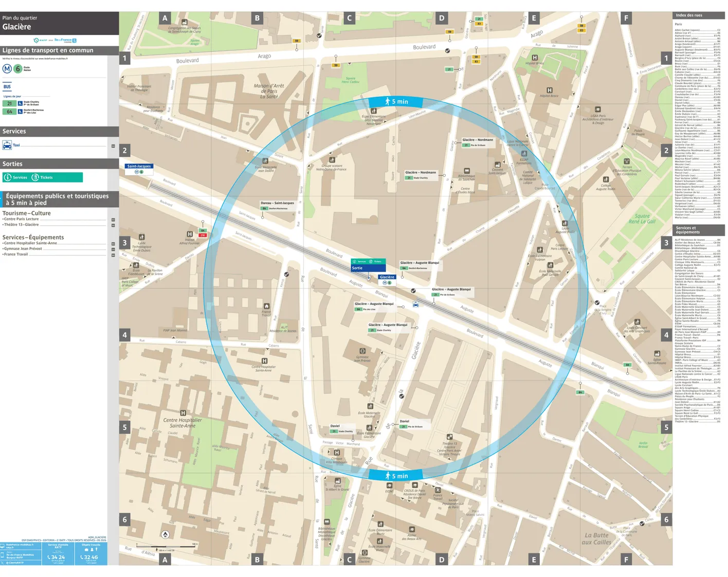Viewport: 728px width, 577px height.
Task: Click the Tickets icon in the Sorties band
Action: (x=35, y=177)
